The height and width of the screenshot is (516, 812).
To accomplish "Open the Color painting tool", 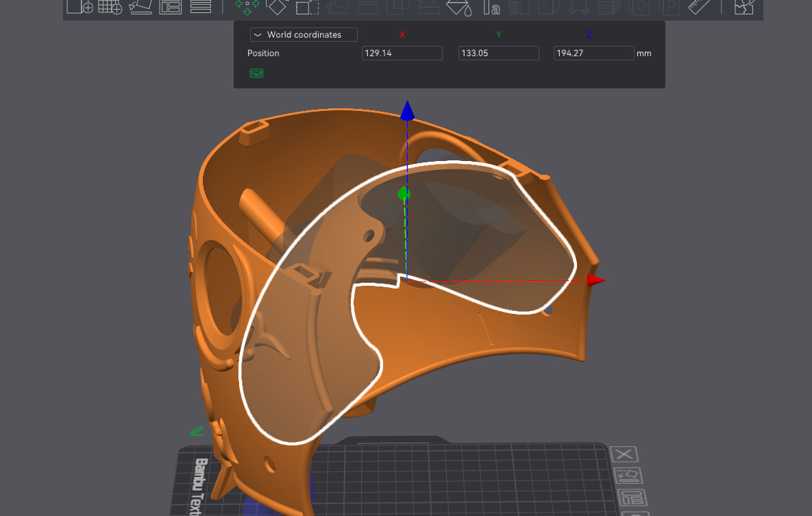I will [457, 7].
